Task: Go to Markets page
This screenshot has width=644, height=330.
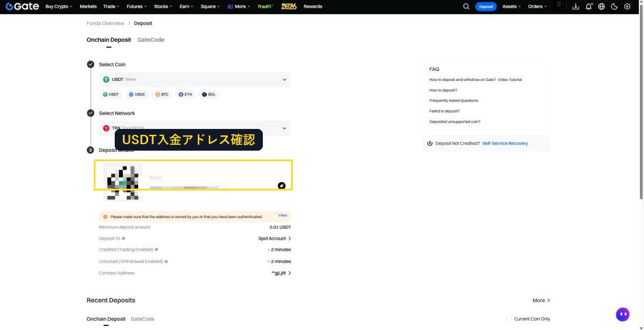Action: click(88, 6)
